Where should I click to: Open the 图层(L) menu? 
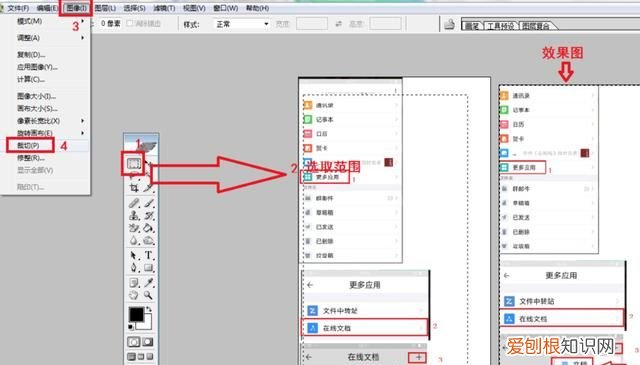(x=105, y=8)
